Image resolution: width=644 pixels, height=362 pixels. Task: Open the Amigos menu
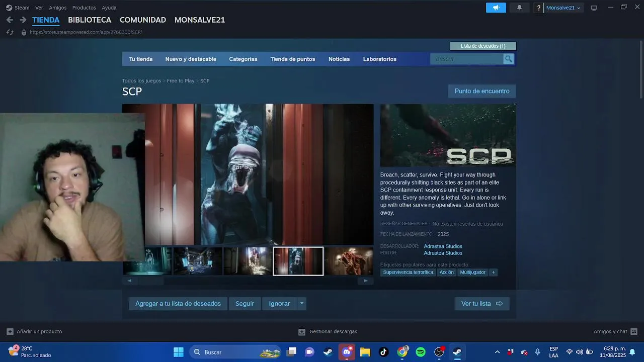(x=58, y=8)
